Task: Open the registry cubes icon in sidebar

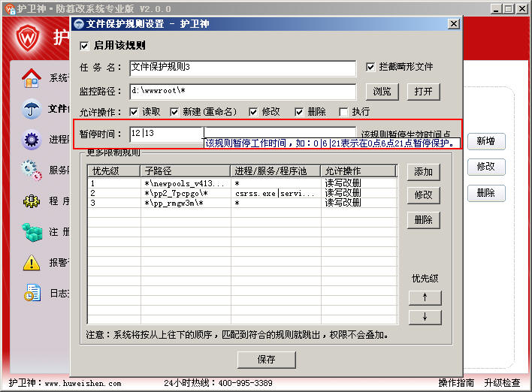Action: 32,232
